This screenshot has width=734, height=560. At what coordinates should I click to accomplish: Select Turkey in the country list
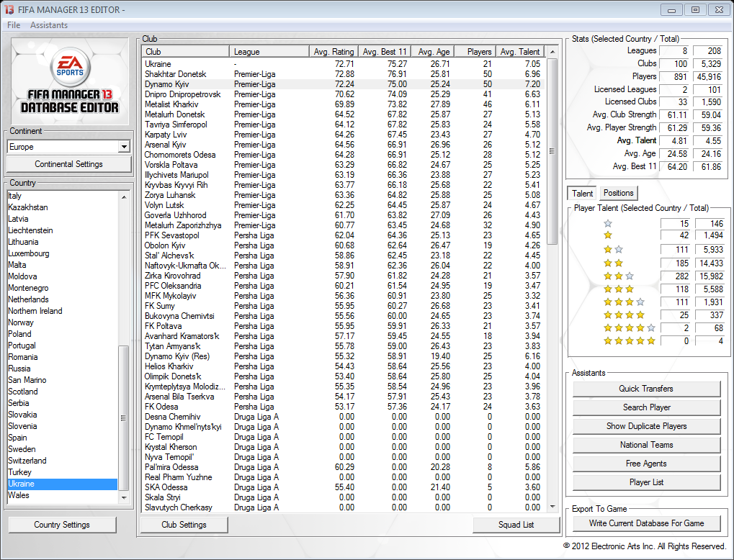62,472
